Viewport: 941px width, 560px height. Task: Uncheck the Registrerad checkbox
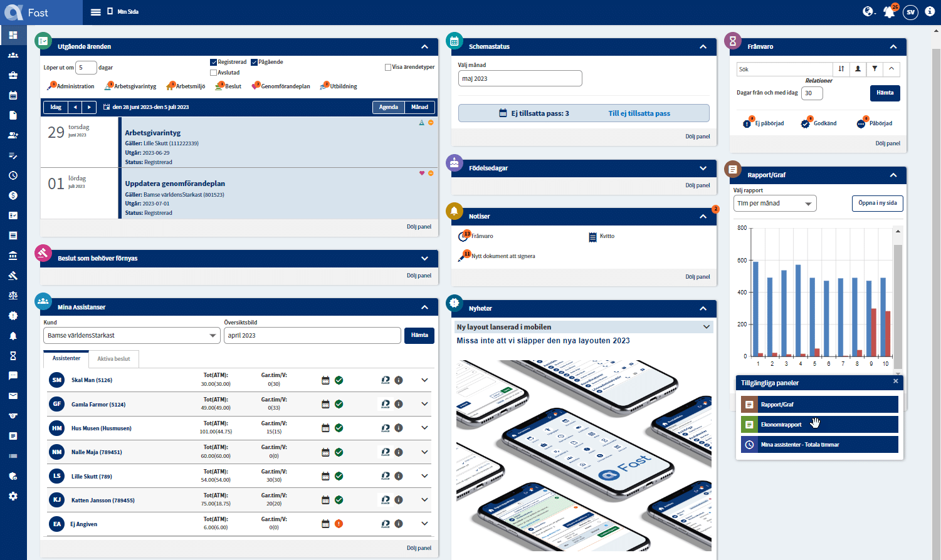coord(214,62)
